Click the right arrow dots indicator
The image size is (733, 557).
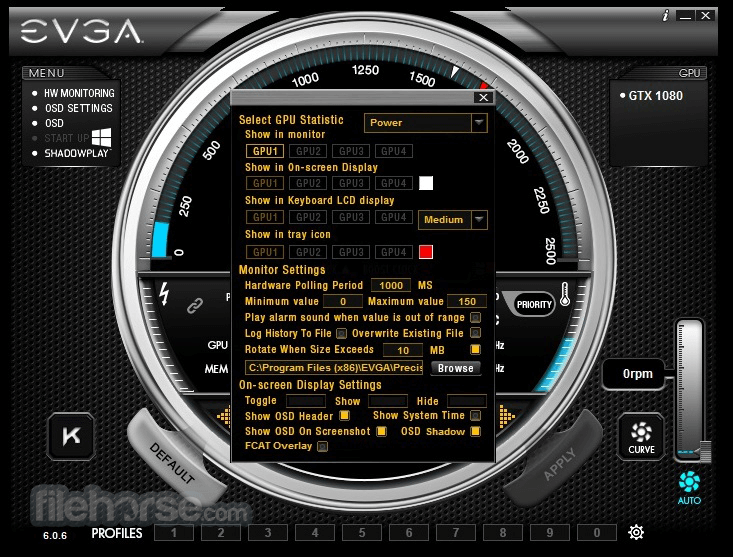(x=507, y=416)
